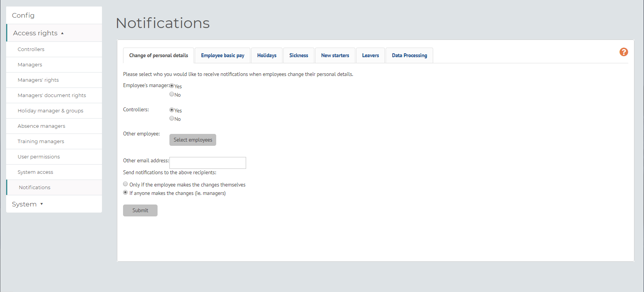Focus the Other email address field

click(x=208, y=163)
